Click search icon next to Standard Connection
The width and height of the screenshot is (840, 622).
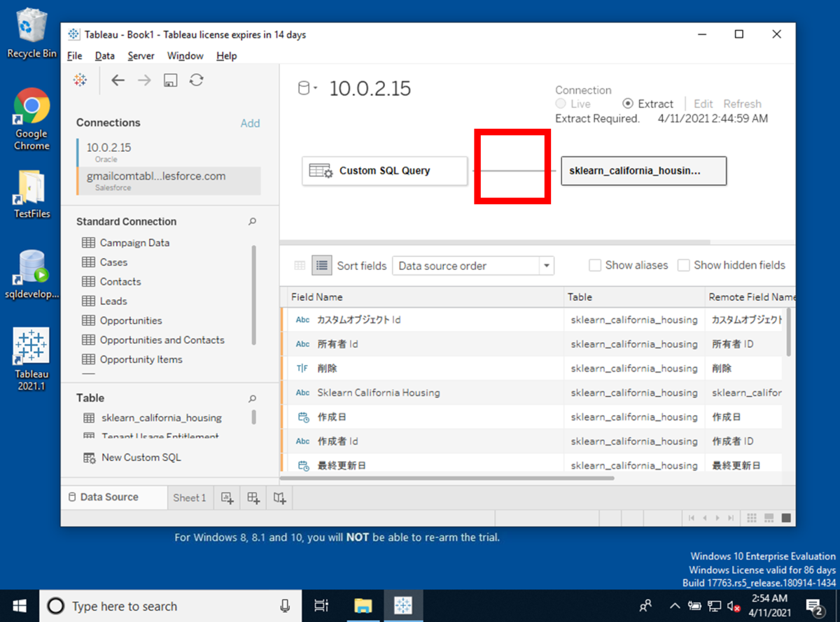(x=252, y=222)
